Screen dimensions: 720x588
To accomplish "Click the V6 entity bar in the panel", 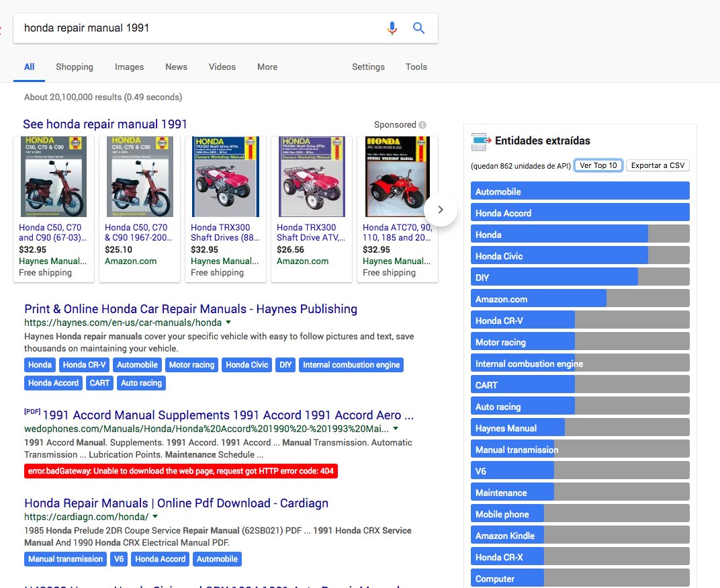I will point(580,471).
